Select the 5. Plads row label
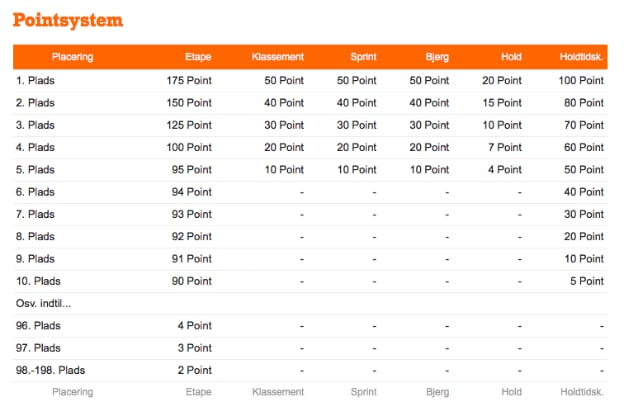This screenshot has width=624, height=412. (35, 170)
